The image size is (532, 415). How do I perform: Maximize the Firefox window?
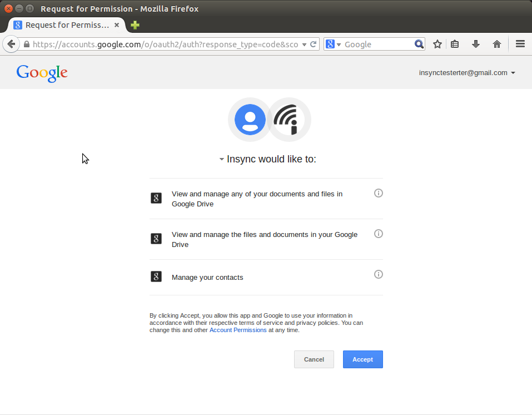pyautogui.click(x=29, y=8)
